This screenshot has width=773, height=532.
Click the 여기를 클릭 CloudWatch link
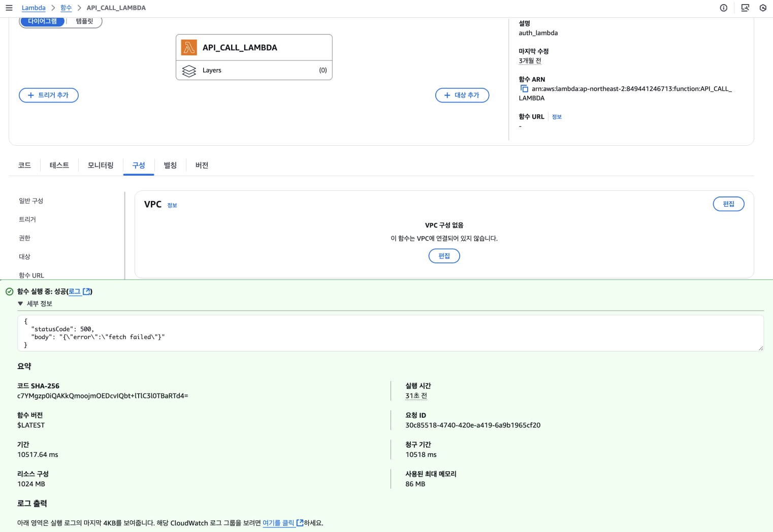278,523
